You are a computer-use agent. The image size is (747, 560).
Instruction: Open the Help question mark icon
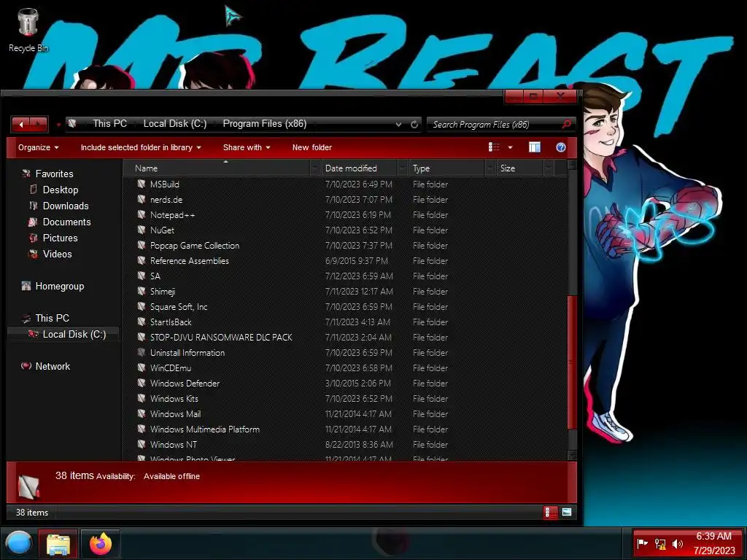561,147
